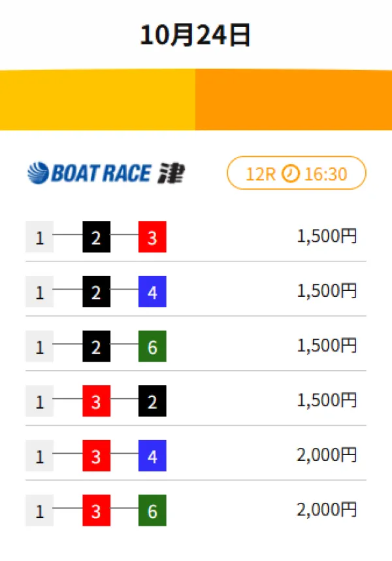Select the 2,000円 amount for the 1-3-4 bet
Screen dimensions: 392x561
point(327,456)
